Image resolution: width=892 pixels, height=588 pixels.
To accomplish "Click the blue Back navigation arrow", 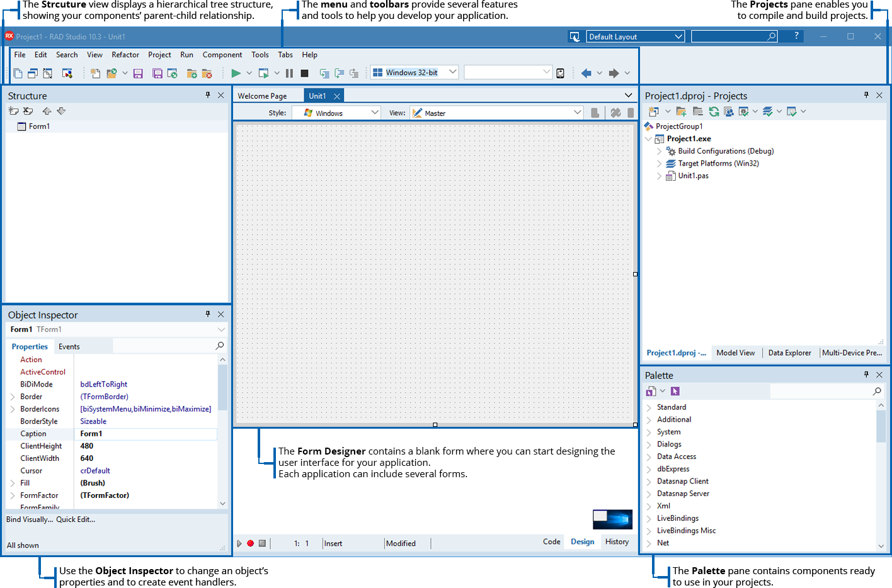I will coord(586,74).
